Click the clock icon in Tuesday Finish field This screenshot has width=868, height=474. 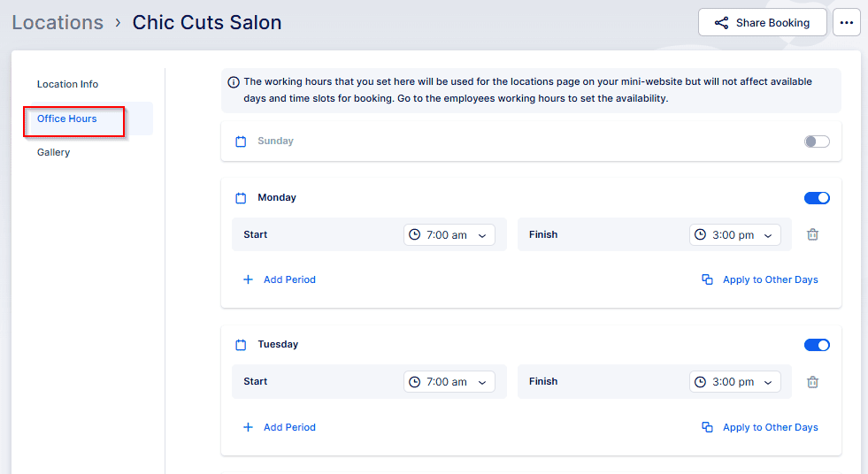[700, 382]
